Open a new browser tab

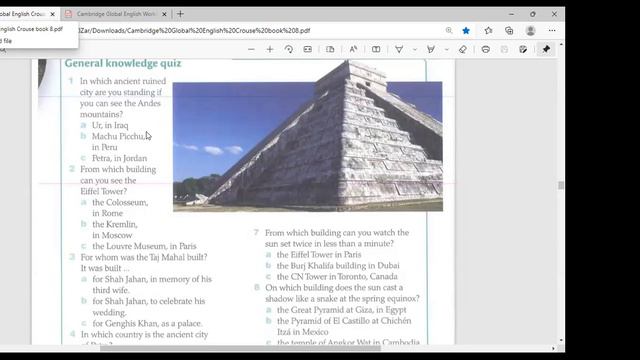180,14
